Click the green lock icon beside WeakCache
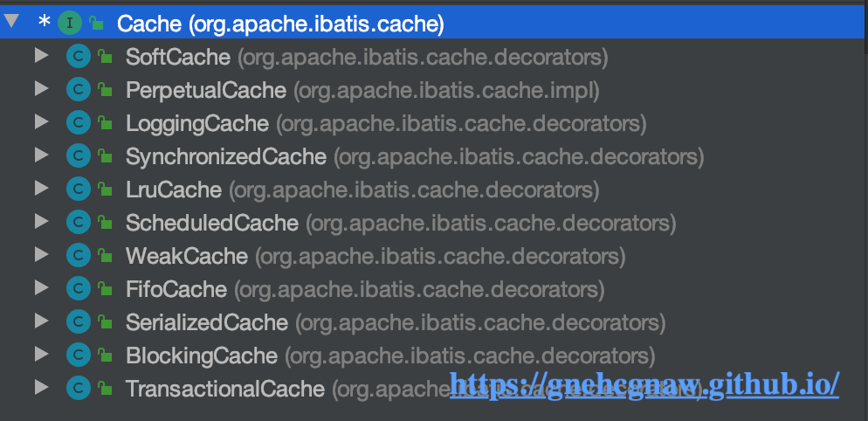This screenshot has width=868, height=421. [x=105, y=256]
